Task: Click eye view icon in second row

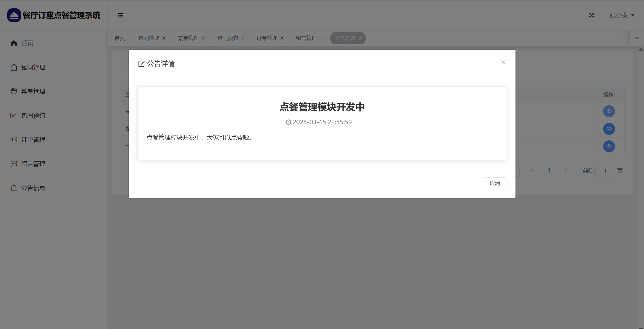Action: 609,129
